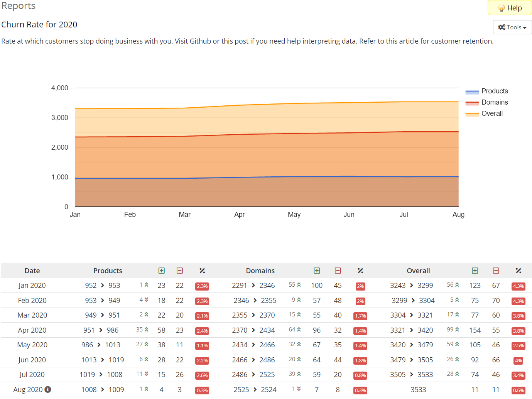The image size is (532, 399).
Task: Toggle Products series in chart legend
Action: (487, 91)
